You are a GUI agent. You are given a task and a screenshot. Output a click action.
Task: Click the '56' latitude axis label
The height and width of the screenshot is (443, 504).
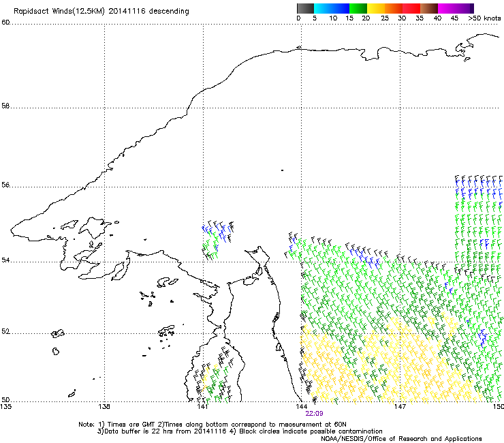pos(5,185)
